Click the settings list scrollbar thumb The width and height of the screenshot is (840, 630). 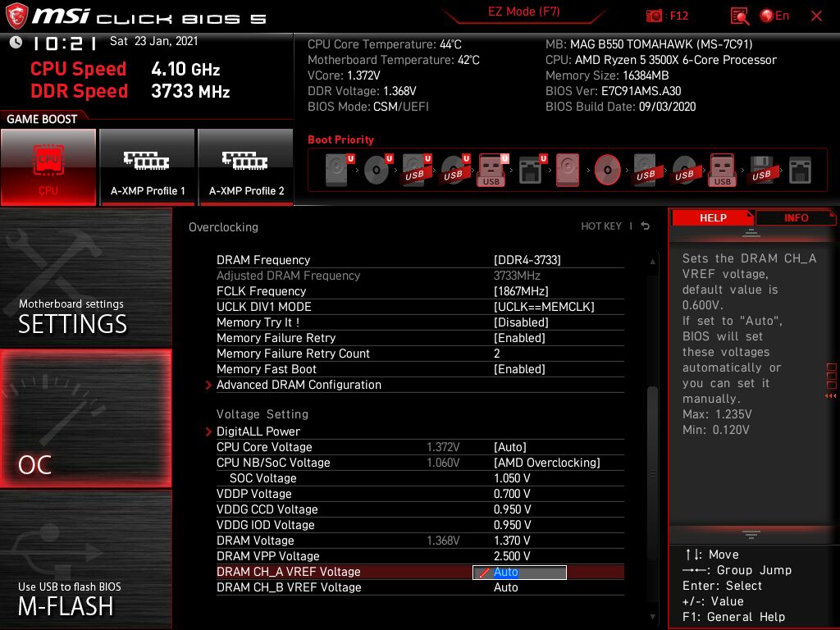652,472
